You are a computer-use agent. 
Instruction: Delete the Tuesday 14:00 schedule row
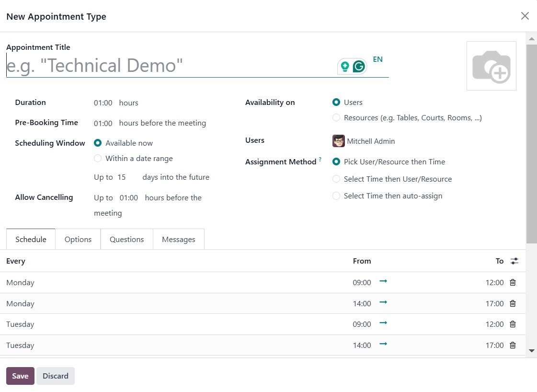513,346
